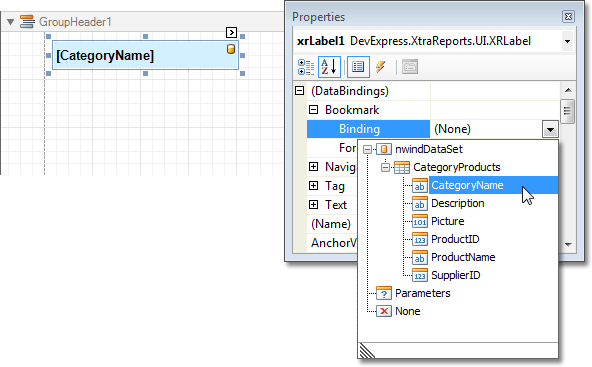592x367 pixels.
Task: Click the CategoryProducts table icon
Action: [402, 167]
